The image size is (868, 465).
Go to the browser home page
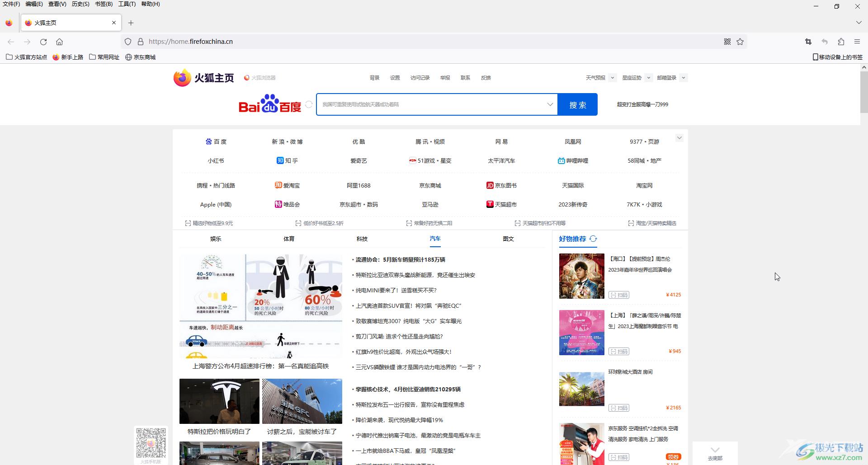click(59, 42)
